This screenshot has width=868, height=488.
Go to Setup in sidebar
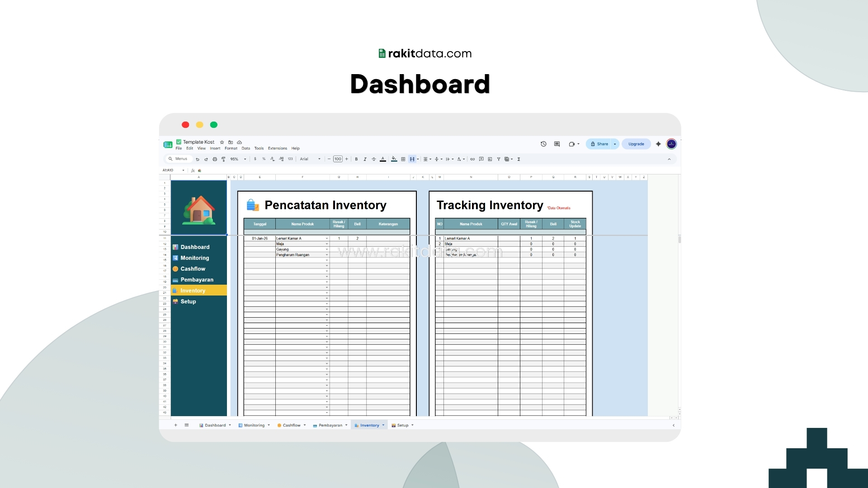(x=188, y=301)
